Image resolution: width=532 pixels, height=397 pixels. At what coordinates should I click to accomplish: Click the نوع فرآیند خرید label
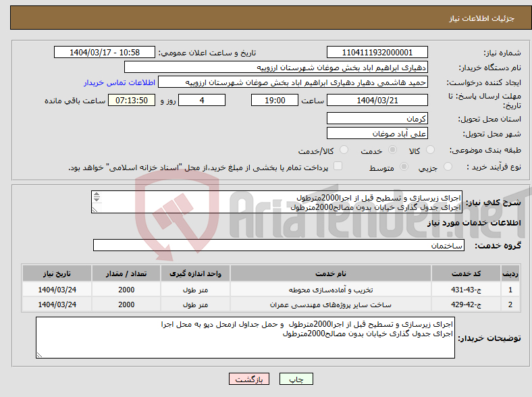click(494, 167)
